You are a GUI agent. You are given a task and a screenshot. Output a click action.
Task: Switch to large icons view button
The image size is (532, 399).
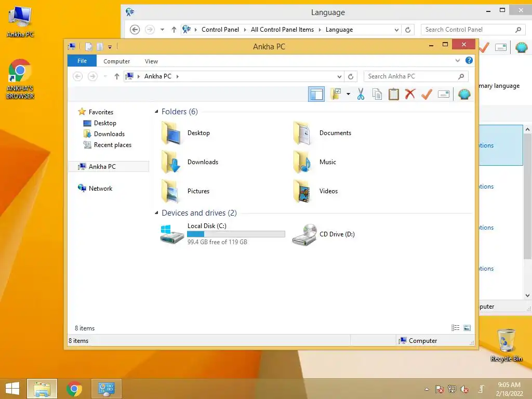click(467, 327)
